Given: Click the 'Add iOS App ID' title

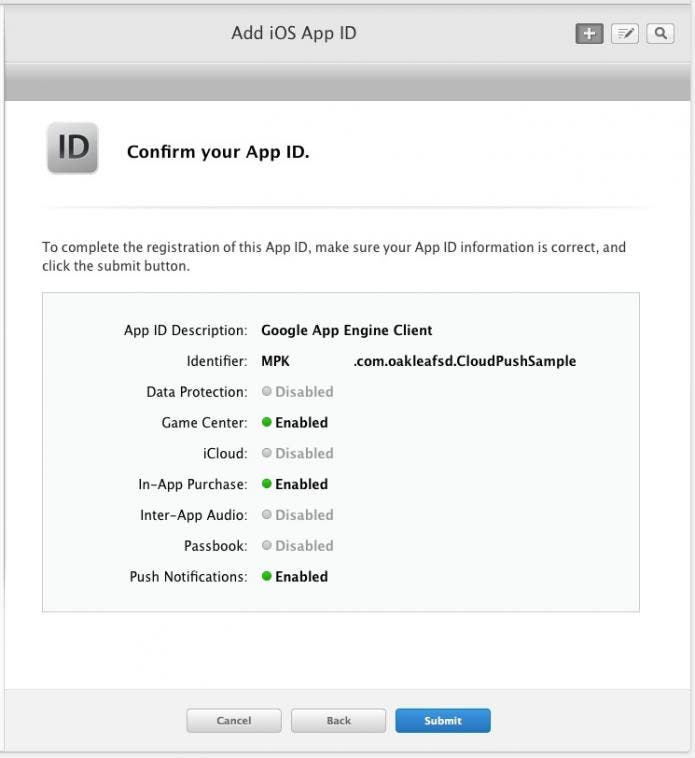Looking at the screenshot, I should tap(294, 33).
